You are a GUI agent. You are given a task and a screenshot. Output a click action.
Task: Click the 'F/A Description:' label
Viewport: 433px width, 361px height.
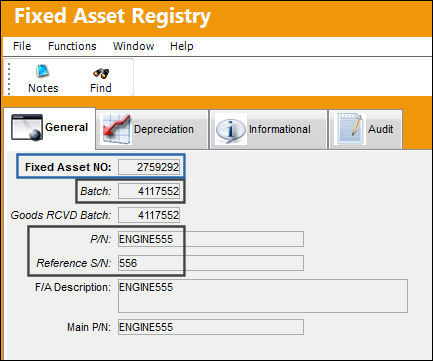tap(73, 287)
